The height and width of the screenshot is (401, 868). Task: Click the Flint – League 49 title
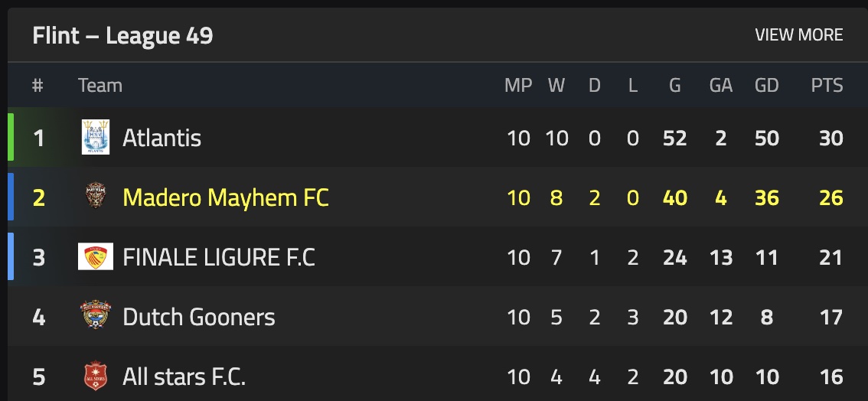(x=122, y=35)
